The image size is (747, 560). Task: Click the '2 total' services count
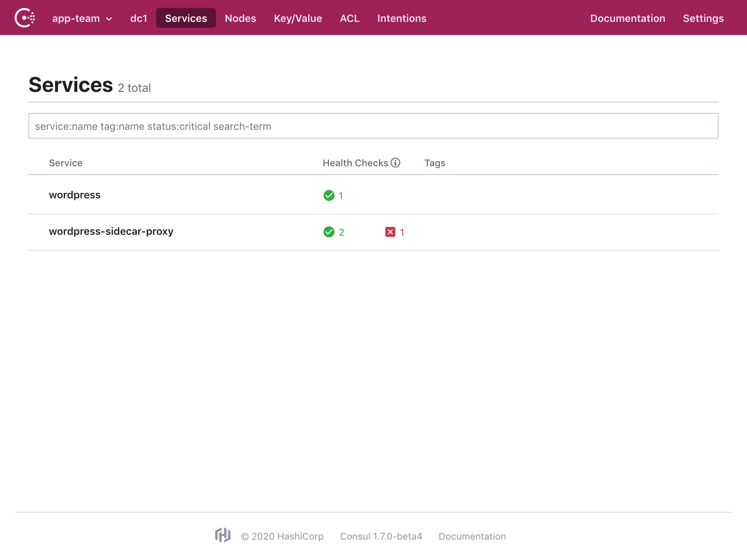(134, 88)
